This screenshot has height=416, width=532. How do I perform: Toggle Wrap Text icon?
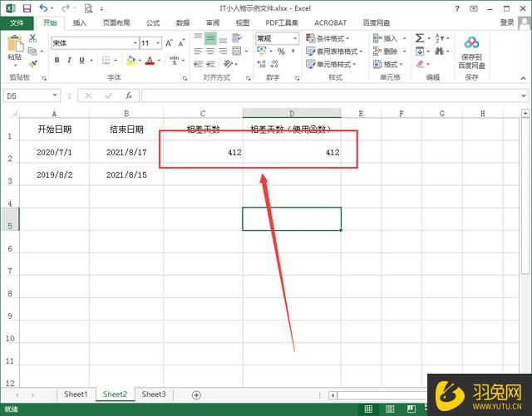click(237, 37)
